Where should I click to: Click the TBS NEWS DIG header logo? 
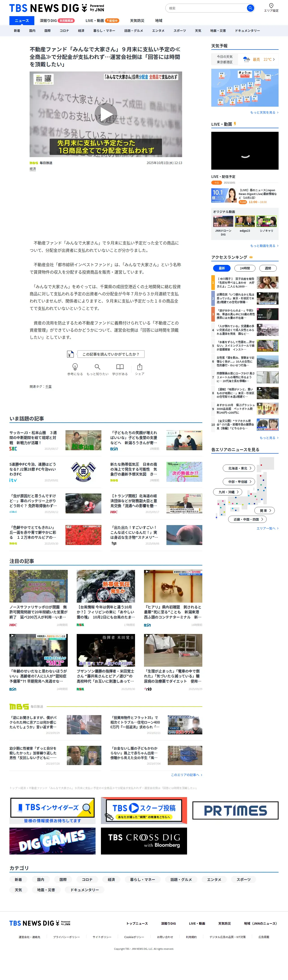pyautogui.click(x=56, y=8)
